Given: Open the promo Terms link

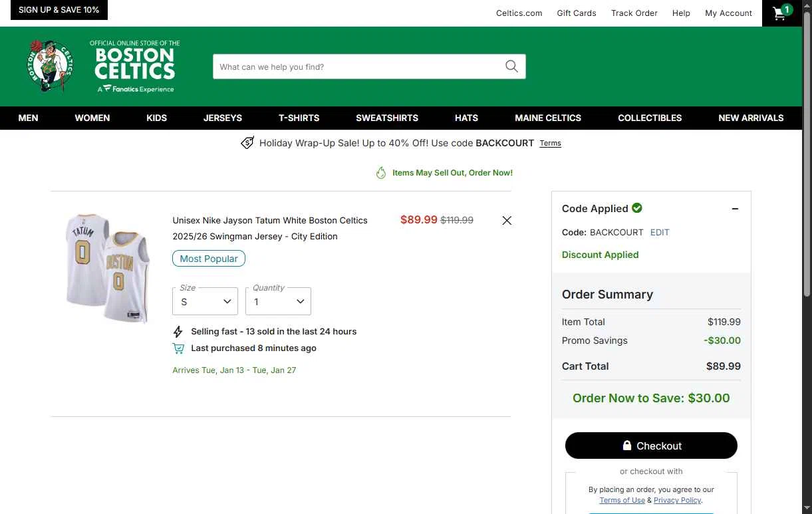Looking at the screenshot, I should (x=551, y=143).
